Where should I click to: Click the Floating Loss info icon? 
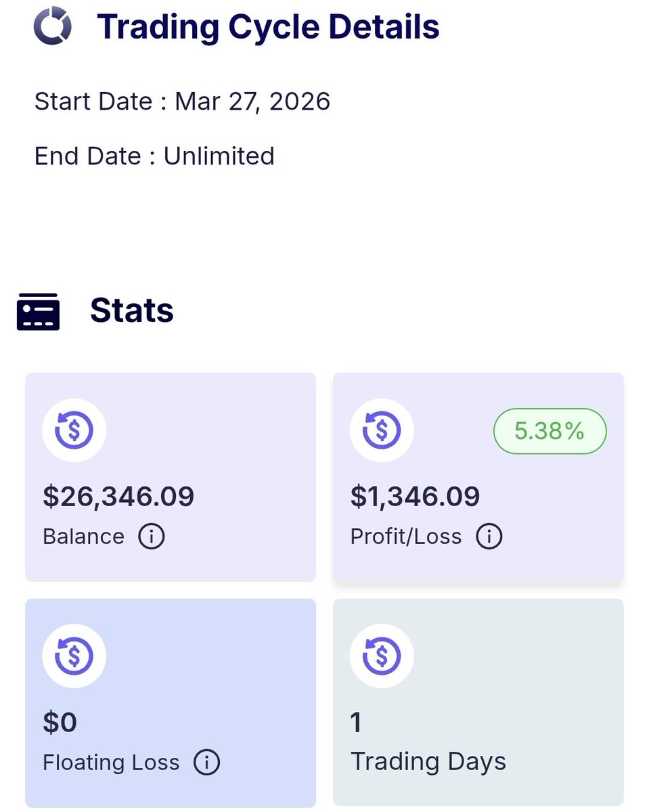[206, 763]
